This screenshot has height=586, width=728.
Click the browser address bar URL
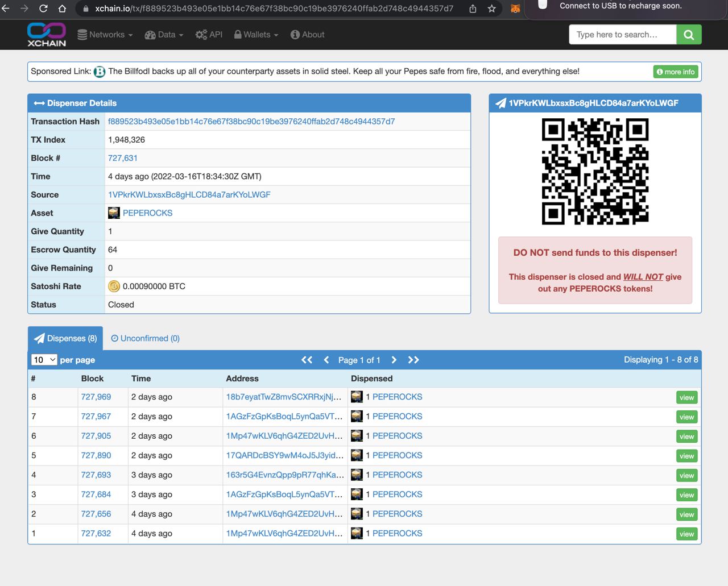[274, 9]
